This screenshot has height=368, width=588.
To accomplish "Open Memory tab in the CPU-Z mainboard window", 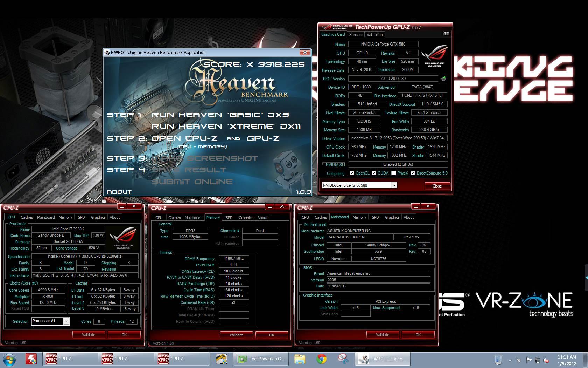I will point(359,217).
